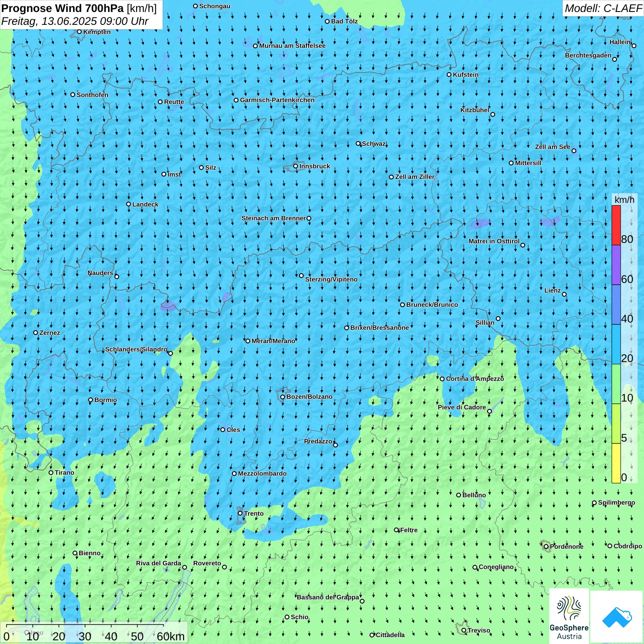The height and width of the screenshot is (644, 644).
Task: Select the lime 5–10 km/h legend swatch
Action: (x=616, y=424)
